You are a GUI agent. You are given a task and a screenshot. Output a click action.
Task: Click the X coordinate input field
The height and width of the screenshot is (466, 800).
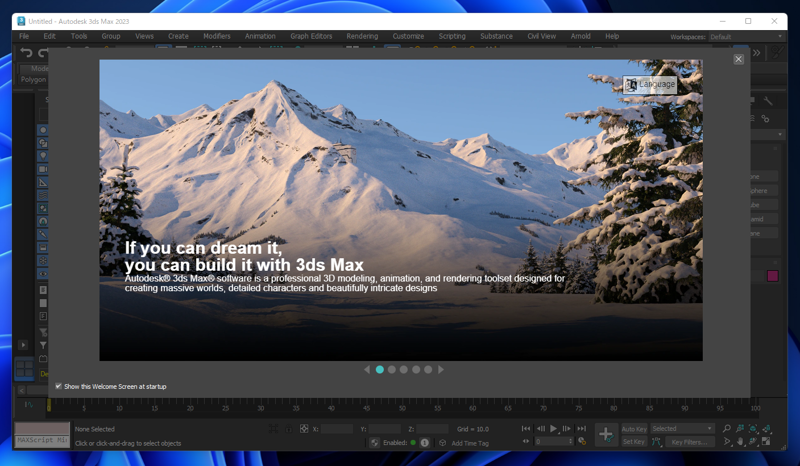coord(337,429)
